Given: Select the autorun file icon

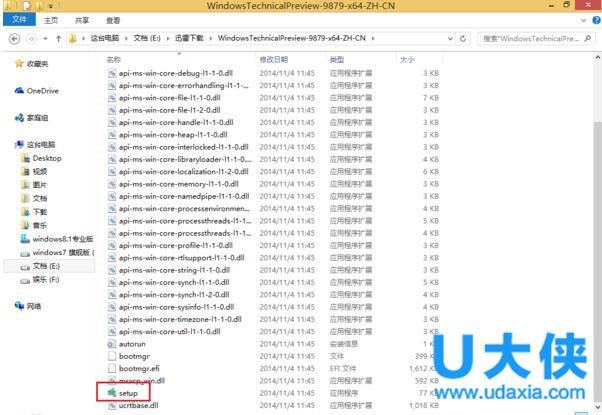Looking at the screenshot, I should tap(112, 343).
